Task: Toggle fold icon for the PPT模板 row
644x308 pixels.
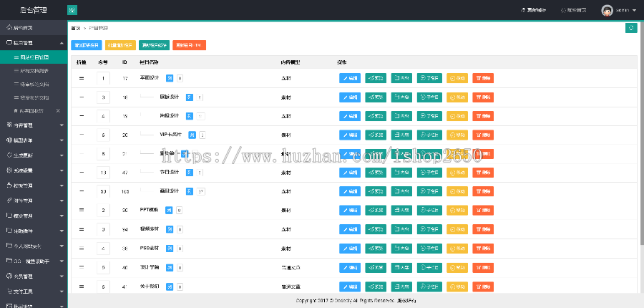Action: point(81,210)
